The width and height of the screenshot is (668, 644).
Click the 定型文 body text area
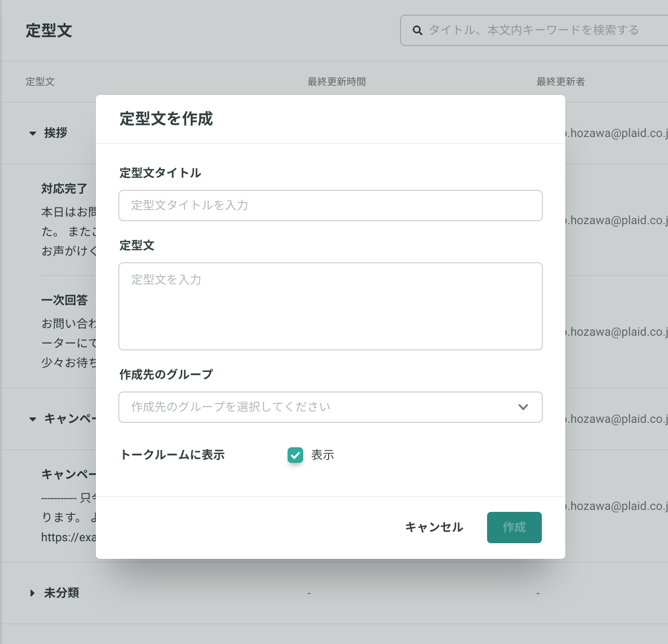coord(331,306)
